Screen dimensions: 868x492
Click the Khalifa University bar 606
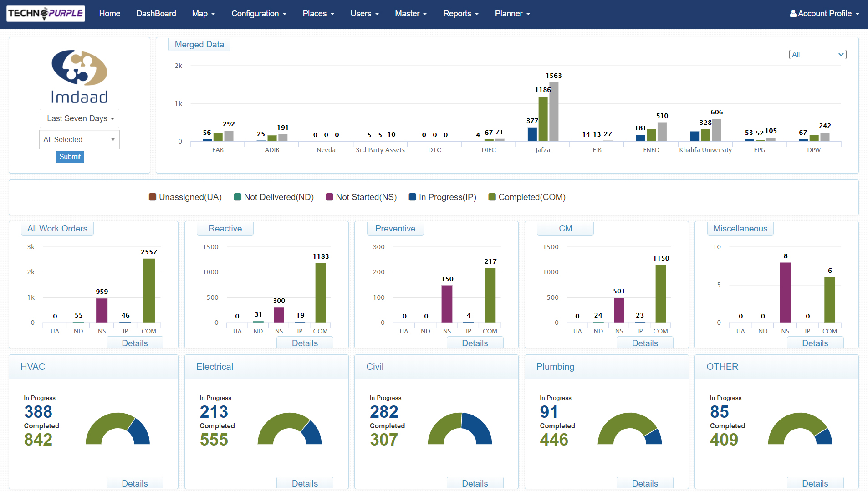[716, 130]
